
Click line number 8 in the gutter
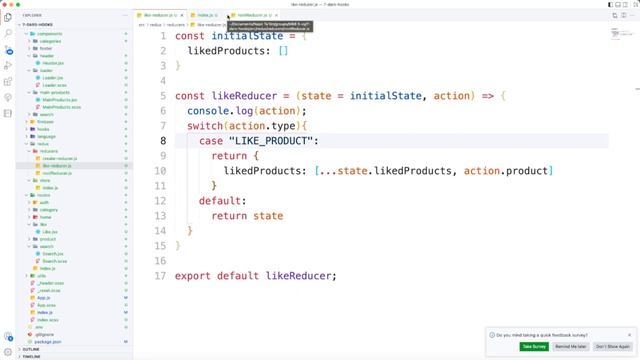click(163, 141)
